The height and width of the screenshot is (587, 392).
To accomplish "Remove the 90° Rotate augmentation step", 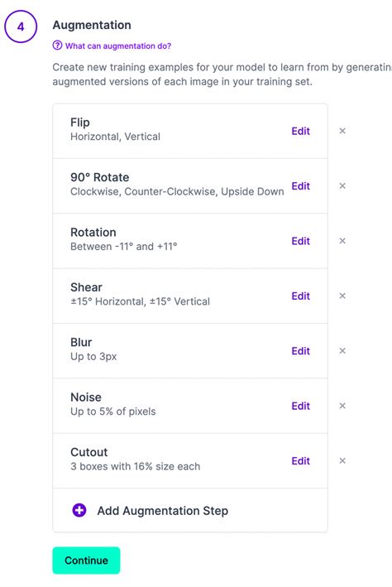I will (x=342, y=186).
